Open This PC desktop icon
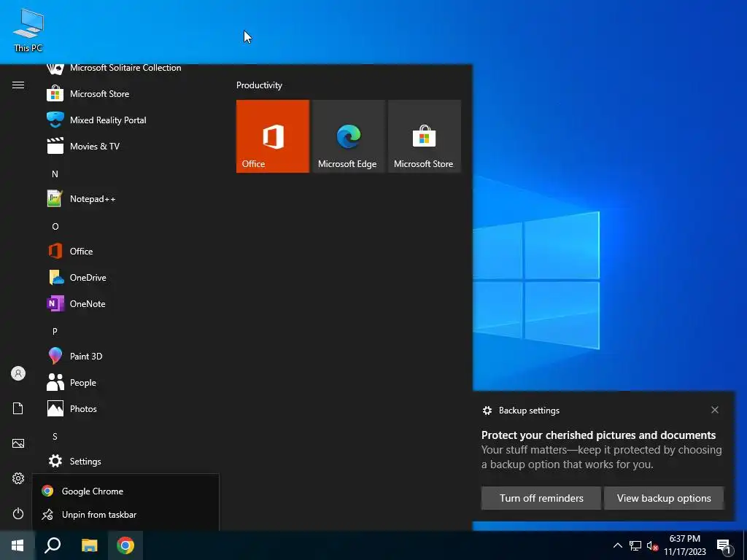The image size is (747, 560). (28, 31)
